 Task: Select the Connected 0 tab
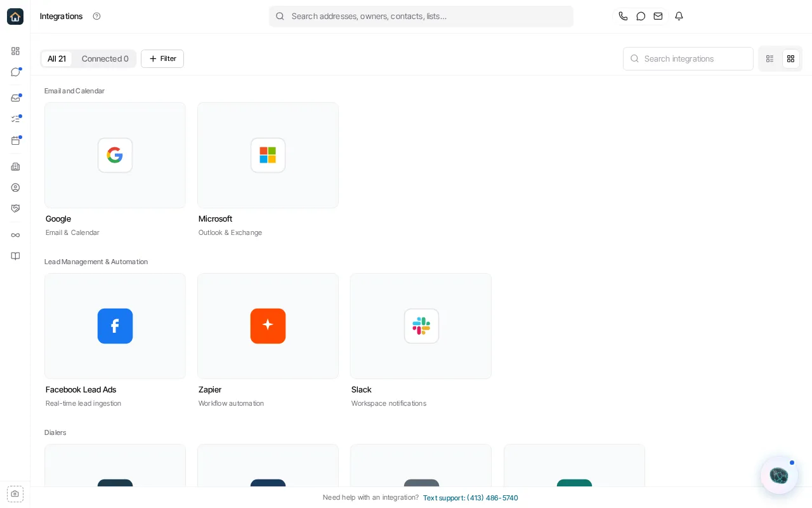tap(105, 58)
